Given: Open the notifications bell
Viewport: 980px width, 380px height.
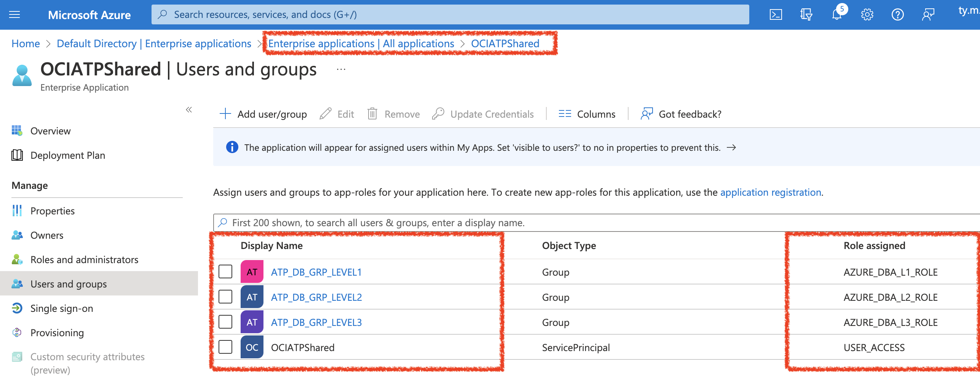Looking at the screenshot, I should [x=836, y=15].
